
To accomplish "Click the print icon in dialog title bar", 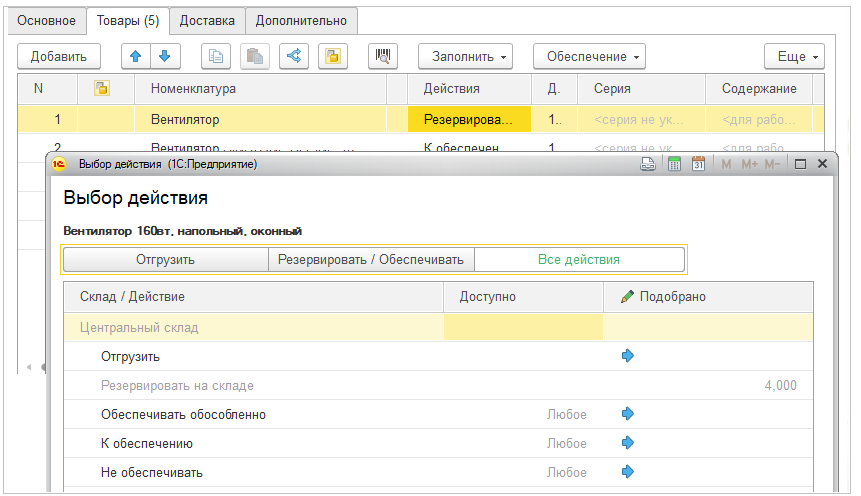I will (648, 164).
